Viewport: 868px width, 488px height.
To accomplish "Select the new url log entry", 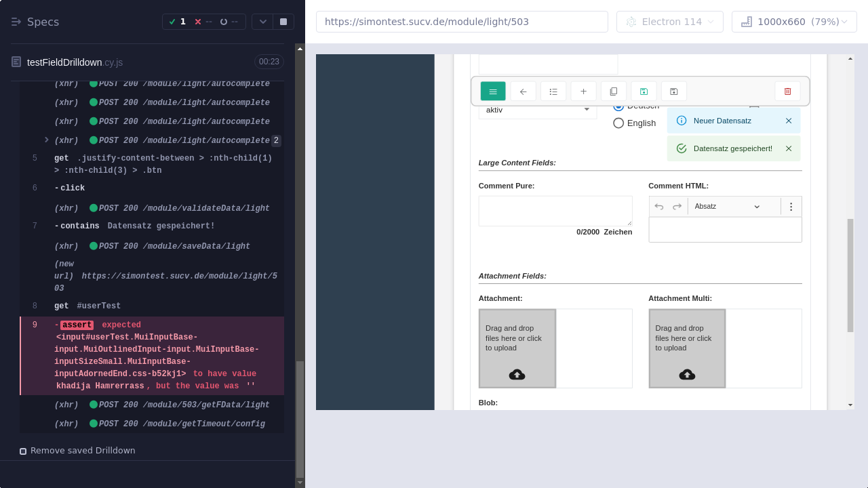I will (x=152, y=277).
